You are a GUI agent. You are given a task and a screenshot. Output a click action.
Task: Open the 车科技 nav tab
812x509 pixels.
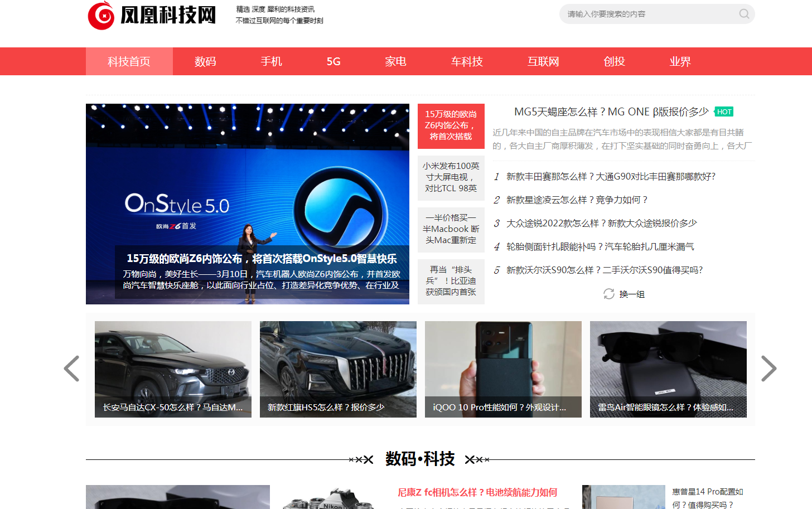pyautogui.click(x=467, y=61)
